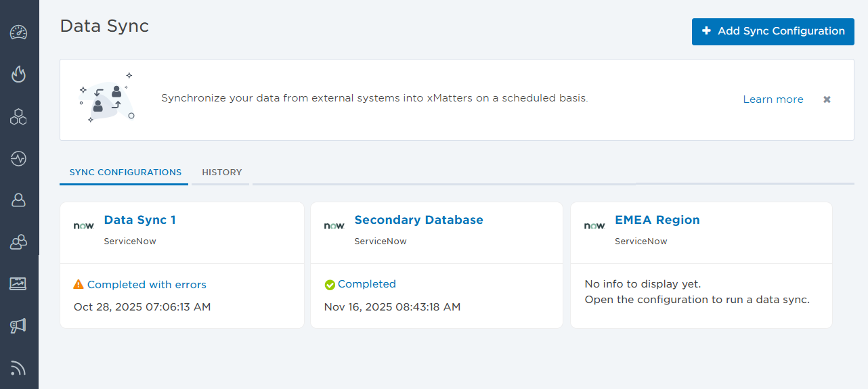Click the RSS feed icon in sidebar
The width and height of the screenshot is (868, 389).
pyautogui.click(x=18, y=368)
